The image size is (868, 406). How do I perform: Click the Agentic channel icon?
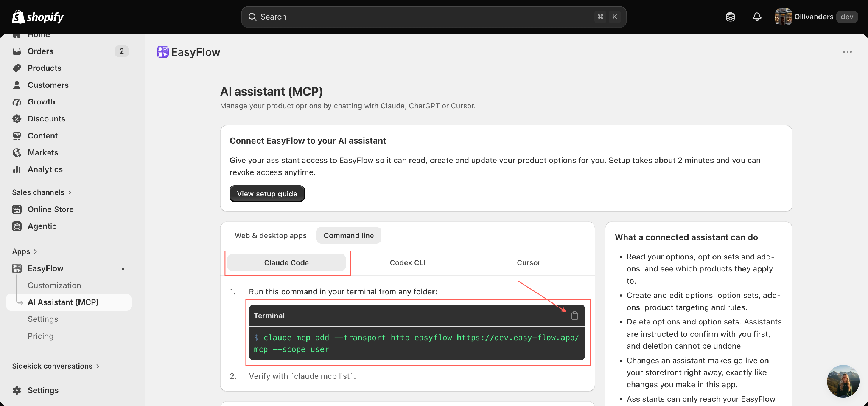(17, 226)
